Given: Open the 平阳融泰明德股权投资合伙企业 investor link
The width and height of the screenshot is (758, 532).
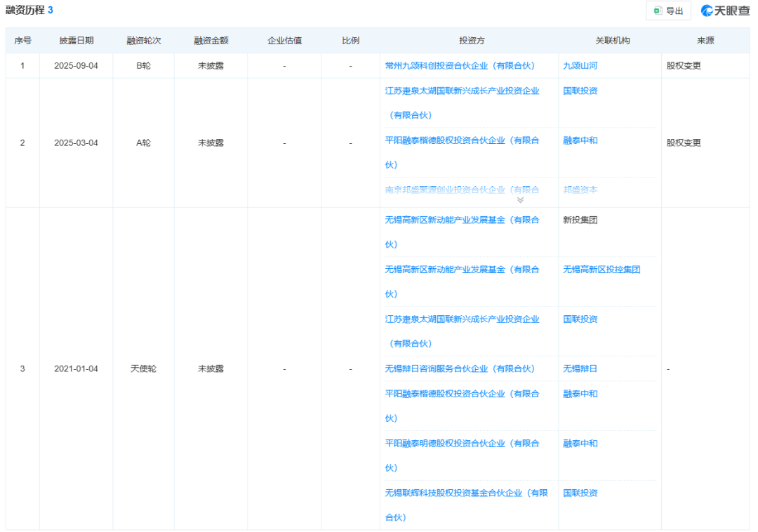Looking at the screenshot, I should (x=462, y=455).
